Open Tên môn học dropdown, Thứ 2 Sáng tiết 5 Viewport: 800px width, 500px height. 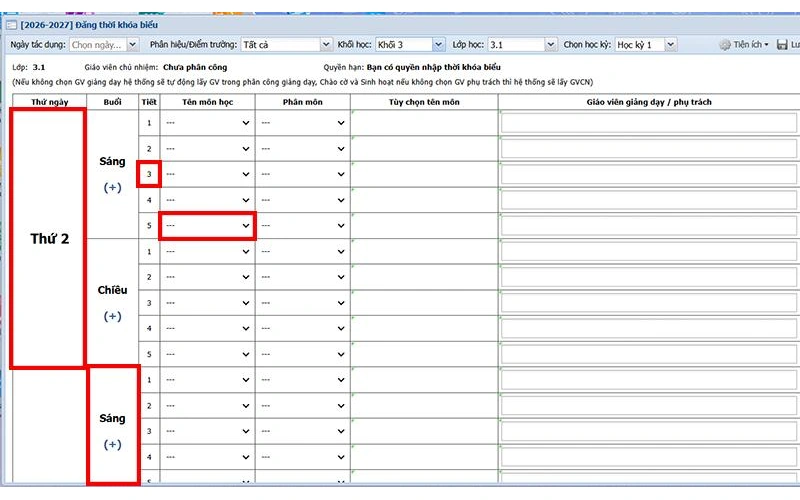(208, 226)
